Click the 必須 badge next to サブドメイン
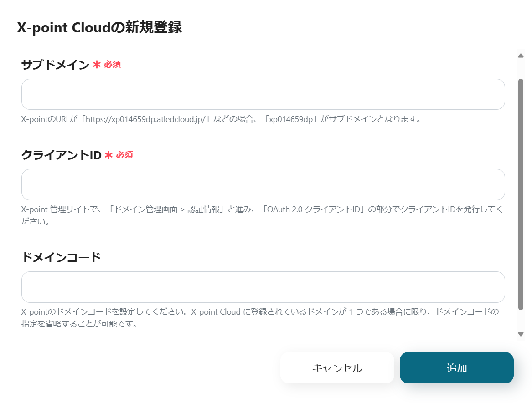532x403 pixels. (112, 65)
